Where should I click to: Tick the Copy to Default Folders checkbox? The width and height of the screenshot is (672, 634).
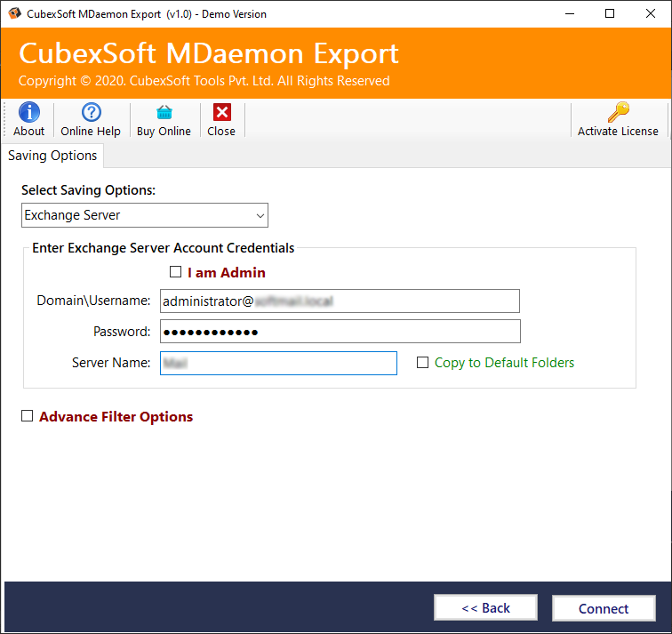click(x=423, y=363)
